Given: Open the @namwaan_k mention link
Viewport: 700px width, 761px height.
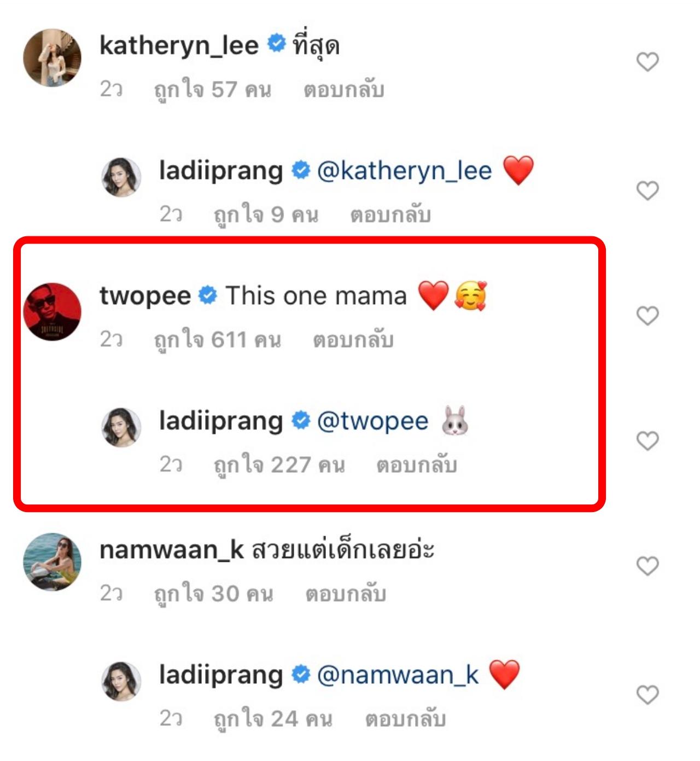Looking at the screenshot, I should pyautogui.click(x=398, y=675).
